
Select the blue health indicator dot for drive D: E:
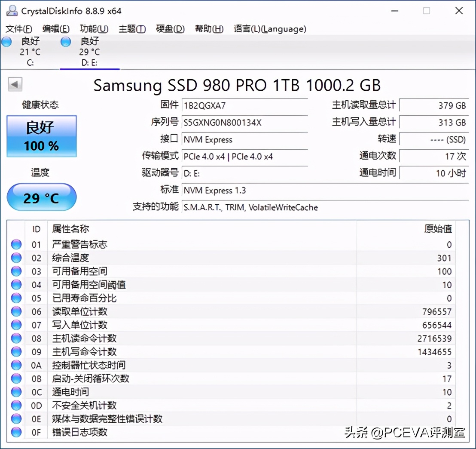click(65, 41)
